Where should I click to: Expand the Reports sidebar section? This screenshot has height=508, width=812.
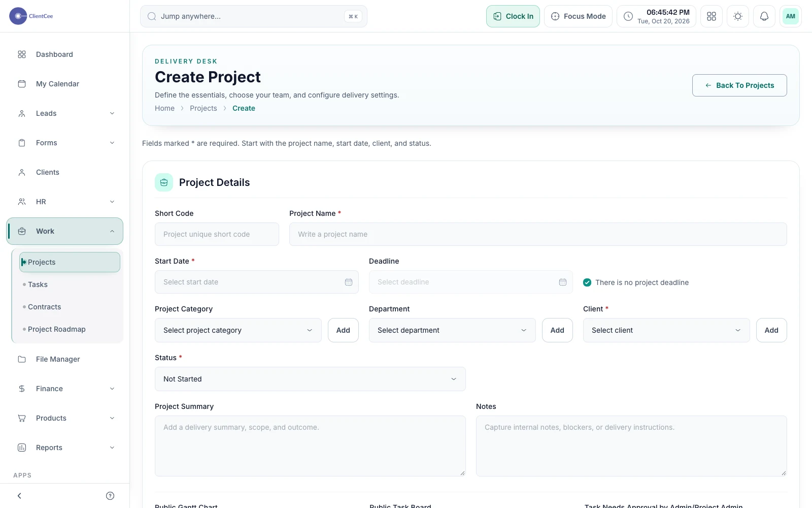point(65,448)
